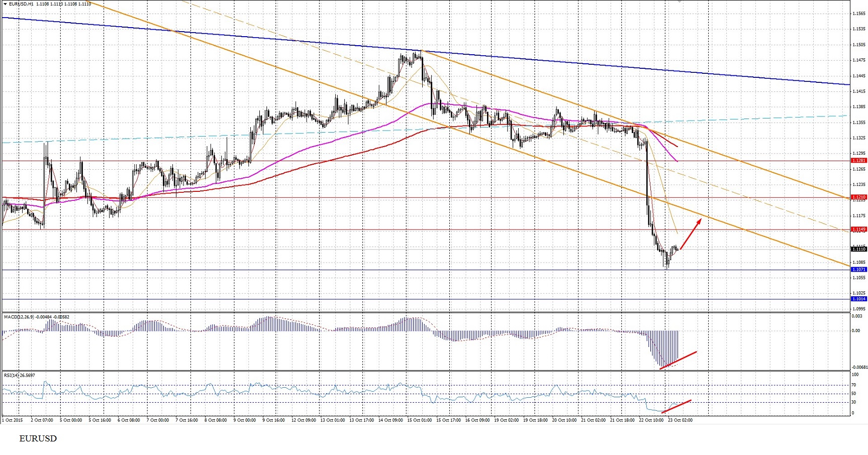Click the 23 Oct 02:00 time axis label
Viewport: 868px width, 455px height.
point(680,420)
